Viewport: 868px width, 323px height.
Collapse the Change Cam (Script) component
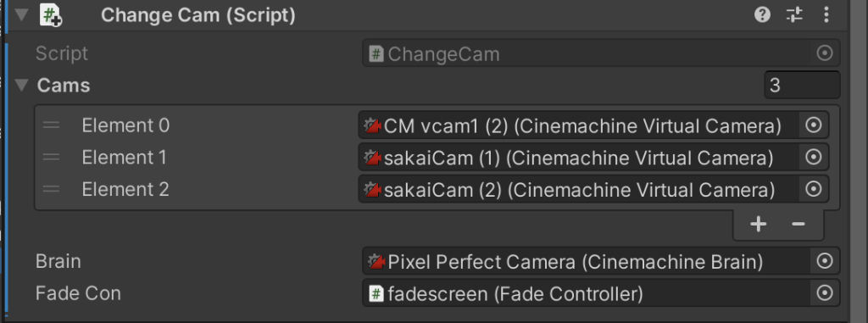point(21,15)
